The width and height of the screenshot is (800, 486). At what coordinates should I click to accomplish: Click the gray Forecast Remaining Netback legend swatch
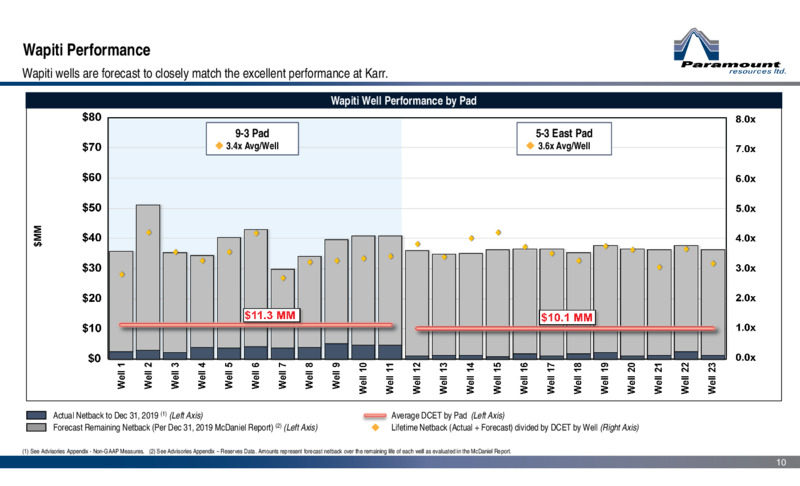pyautogui.click(x=36, y=427)
